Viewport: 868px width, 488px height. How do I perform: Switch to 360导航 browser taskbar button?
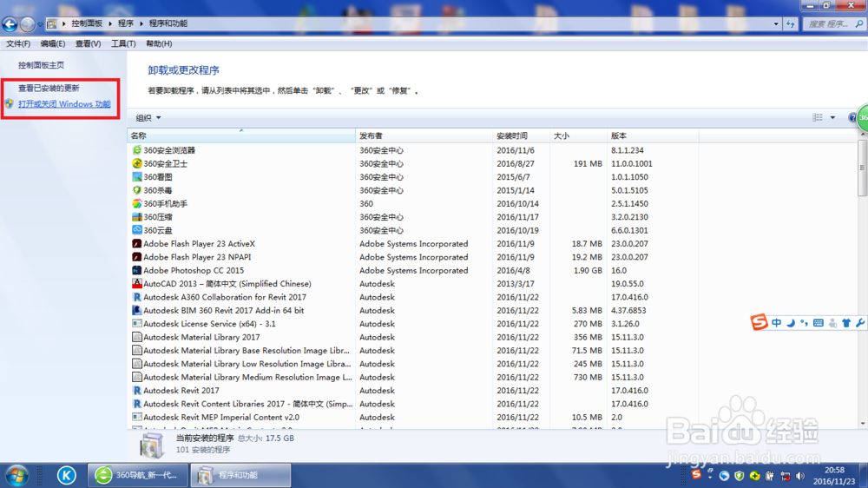point(138,475)
